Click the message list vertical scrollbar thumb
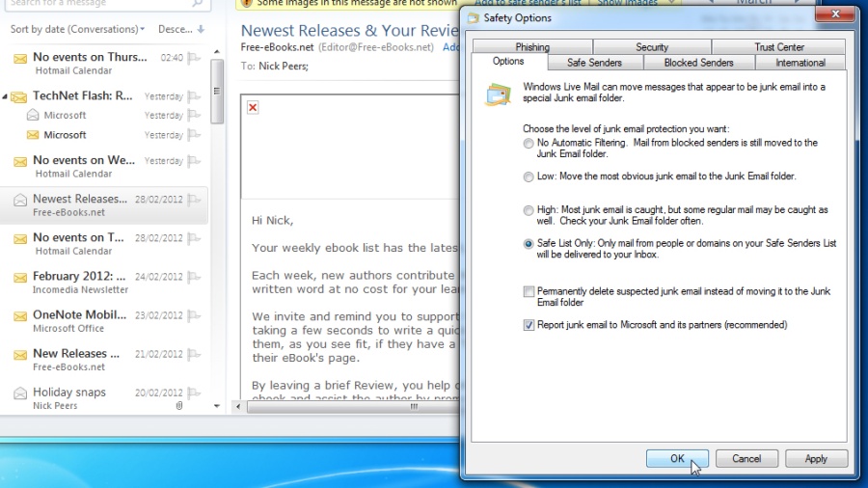 click(217, 92)
